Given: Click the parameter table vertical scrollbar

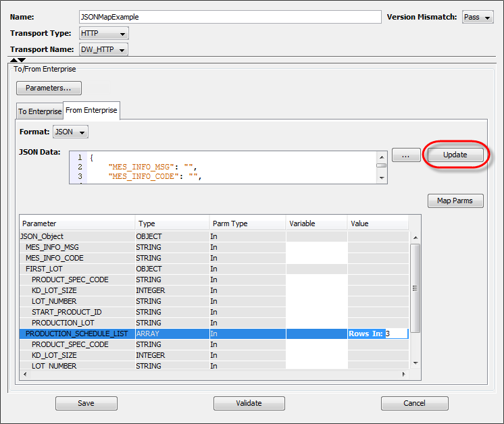Looking at the screenshot, I should point(415,287).
